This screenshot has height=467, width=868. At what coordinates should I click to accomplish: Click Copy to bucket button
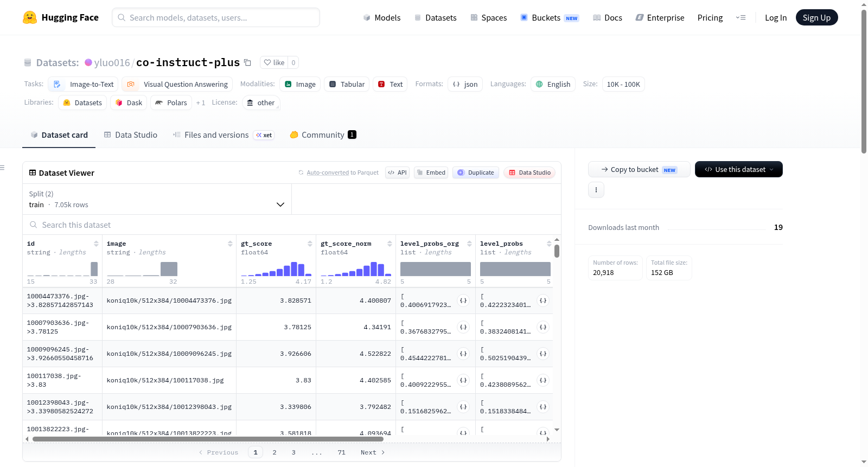[x=639, y=169]
